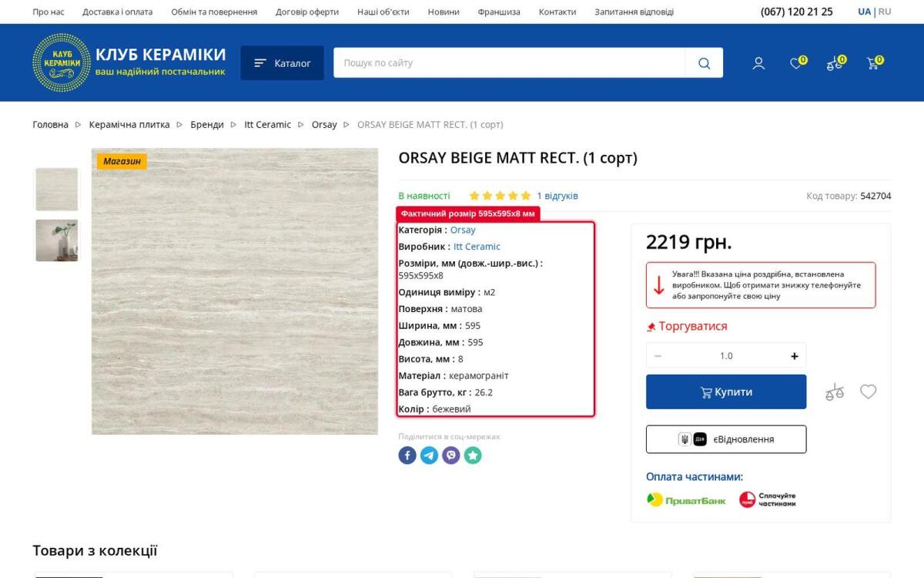Click the Матеріал керамограніт spec row
The image size is (924, 578).
(454, 375)
